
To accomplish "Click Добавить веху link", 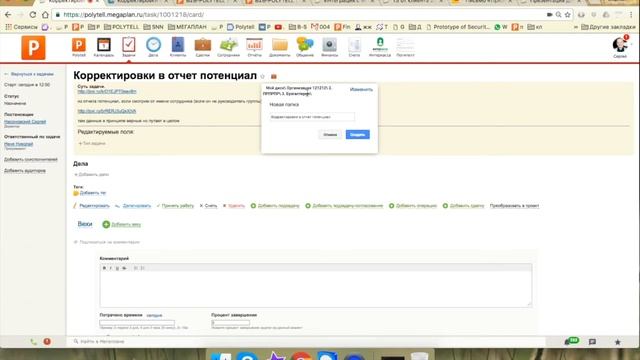I will tap(126, 224).
